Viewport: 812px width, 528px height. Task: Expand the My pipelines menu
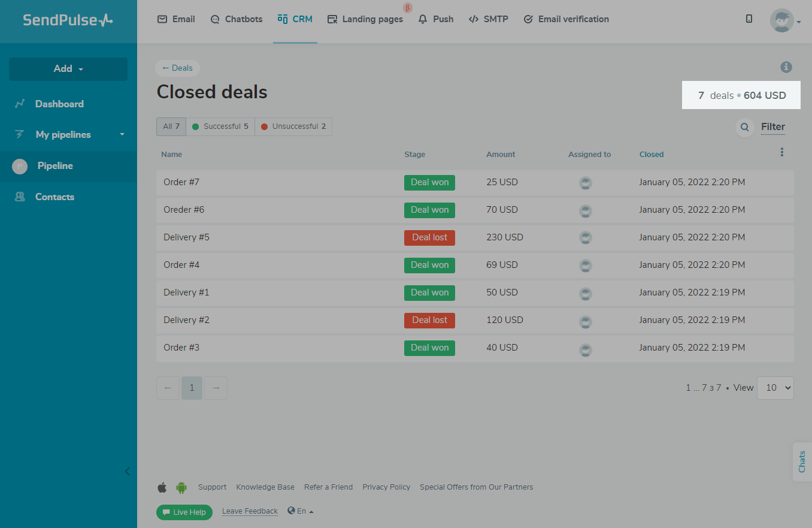68,135
